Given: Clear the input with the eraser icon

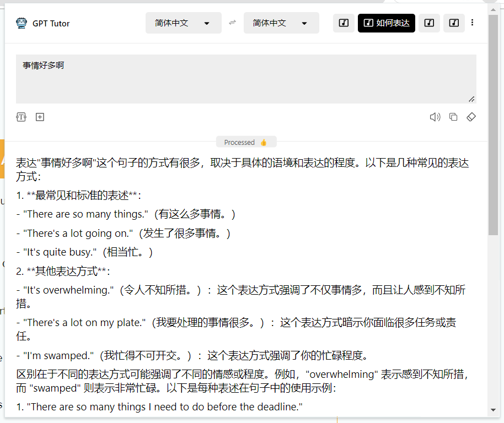Looking at the screenshot, I should tap(471, 117).
